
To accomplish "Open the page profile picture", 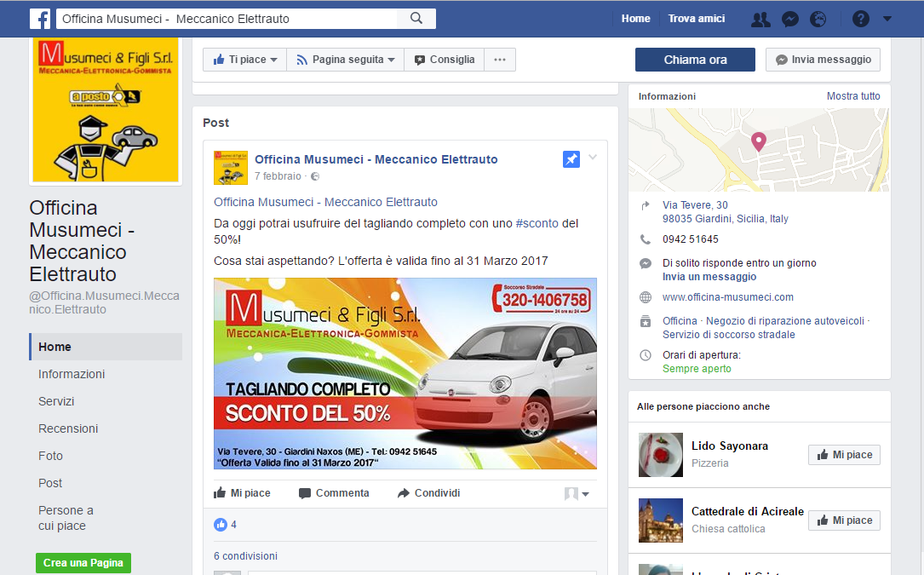I will point(106,110).
